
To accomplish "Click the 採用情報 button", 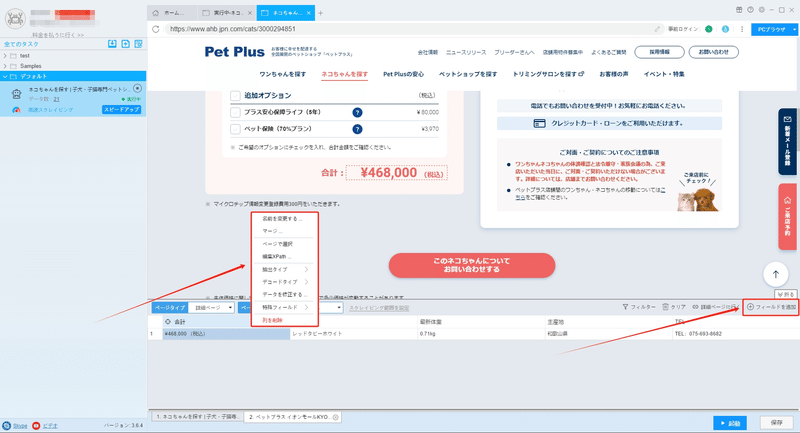I will click(x=660, y=52).
